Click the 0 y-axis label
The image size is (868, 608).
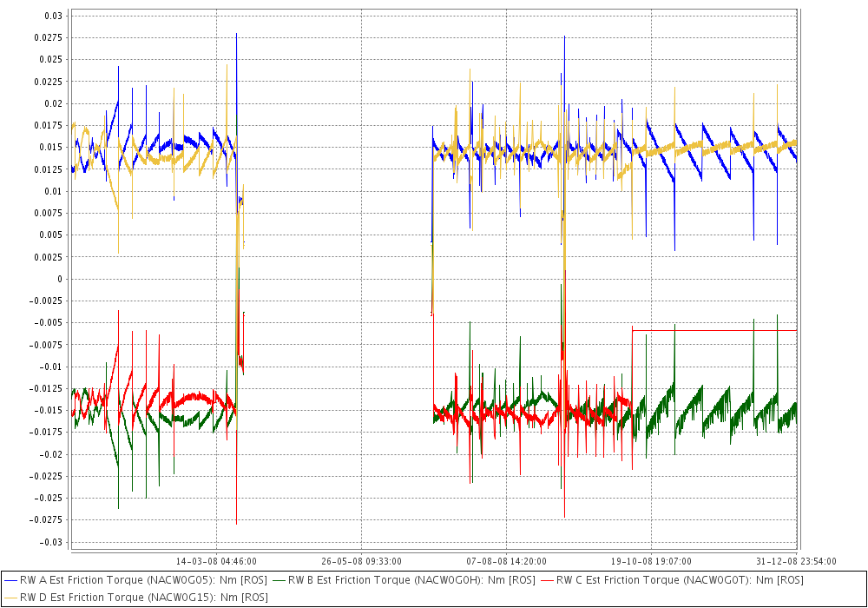coord(61,279)
